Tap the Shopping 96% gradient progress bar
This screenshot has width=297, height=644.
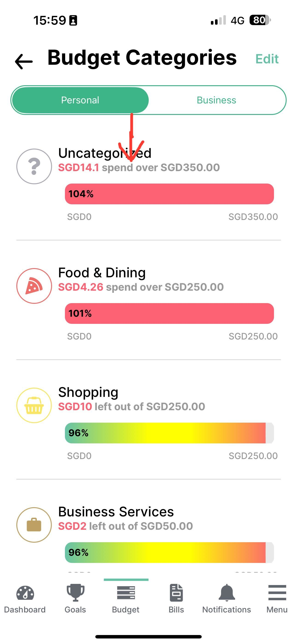(169, 433)
